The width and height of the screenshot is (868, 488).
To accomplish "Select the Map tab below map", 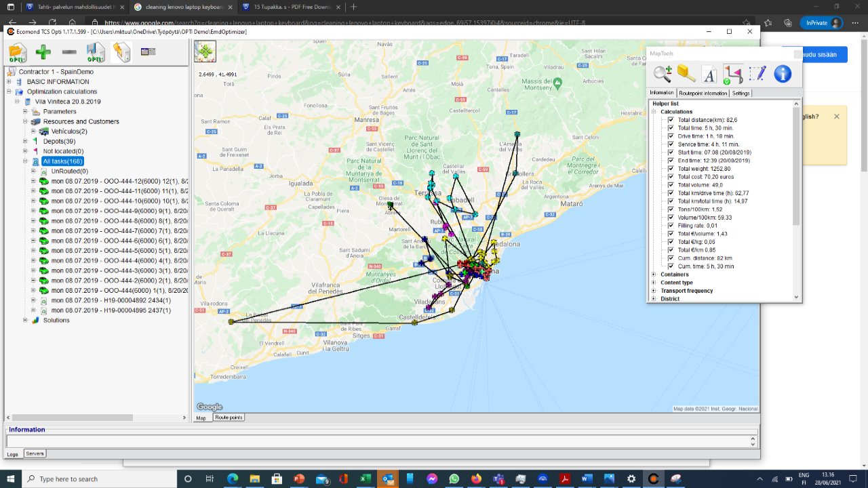I will click(201, 418).
